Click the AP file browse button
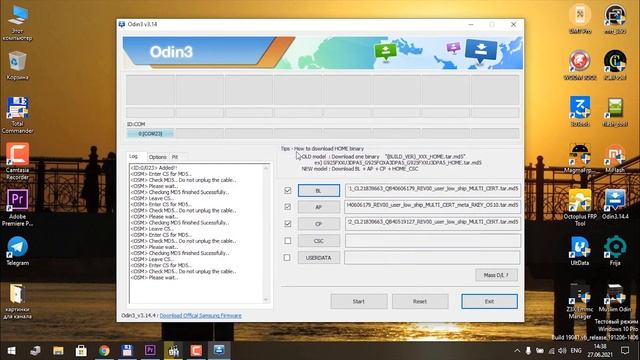 click(319, 207)
